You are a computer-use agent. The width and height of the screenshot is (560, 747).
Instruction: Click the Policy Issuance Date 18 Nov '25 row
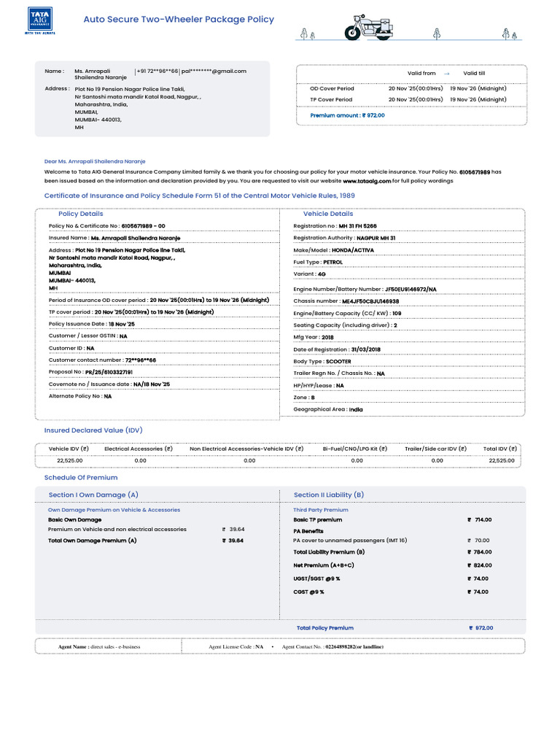tap(92, 324)
